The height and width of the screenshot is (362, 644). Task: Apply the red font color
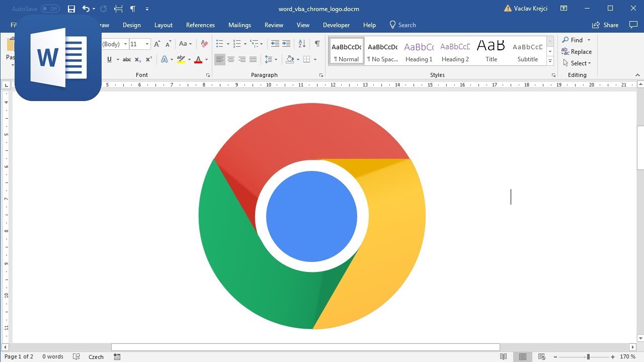[198, 59]
